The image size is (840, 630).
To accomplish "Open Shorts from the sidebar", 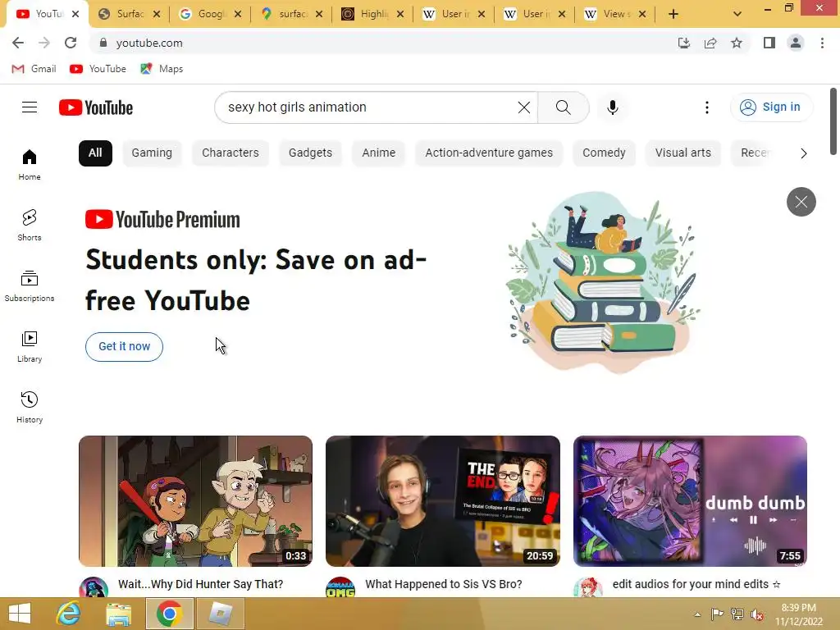I will point(30,225).
